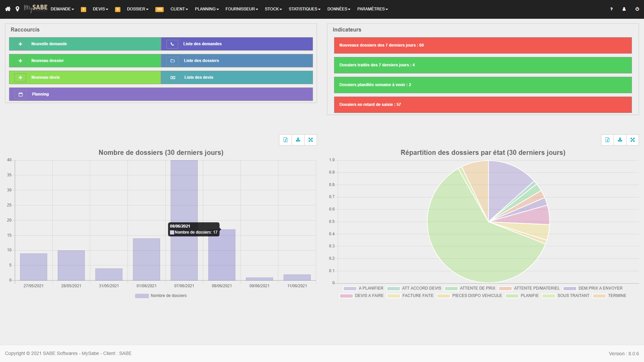This screenshot has width=644, height=362.
Task: Click Dossiers en retard de saisie indicator button
Action: click(483, 104)
